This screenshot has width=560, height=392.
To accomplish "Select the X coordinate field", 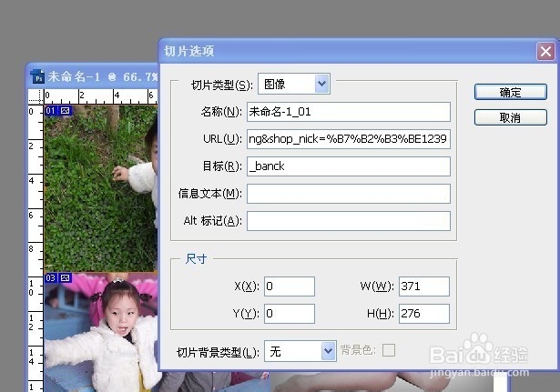I will click(290, 286).
